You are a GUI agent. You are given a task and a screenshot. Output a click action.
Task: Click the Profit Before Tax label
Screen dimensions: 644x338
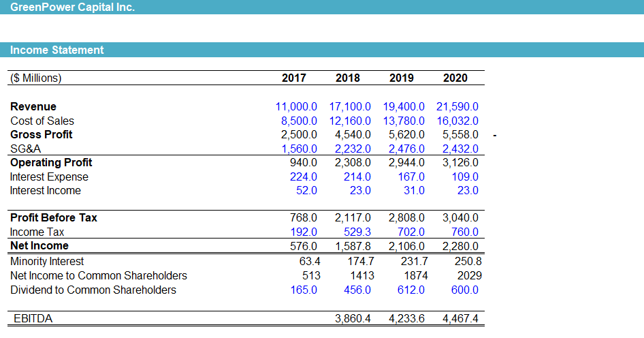pos(54,217)
